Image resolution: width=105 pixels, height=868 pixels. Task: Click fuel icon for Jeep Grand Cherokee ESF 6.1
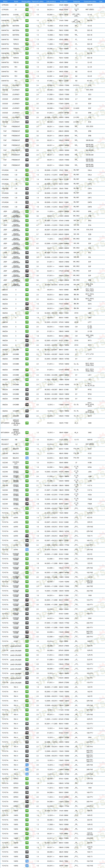(x=27, y=243)
